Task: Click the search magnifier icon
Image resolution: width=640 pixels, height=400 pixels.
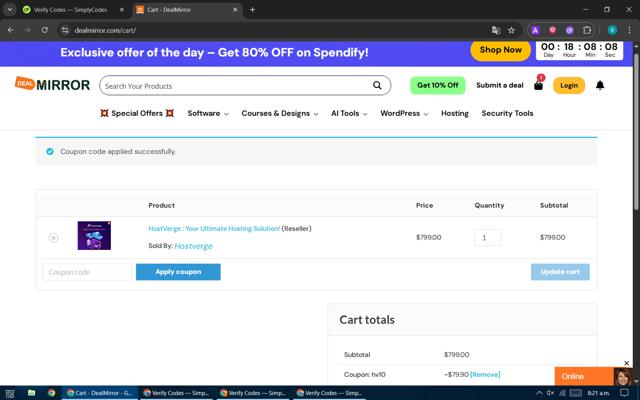Action: click(x=377, y=85)
